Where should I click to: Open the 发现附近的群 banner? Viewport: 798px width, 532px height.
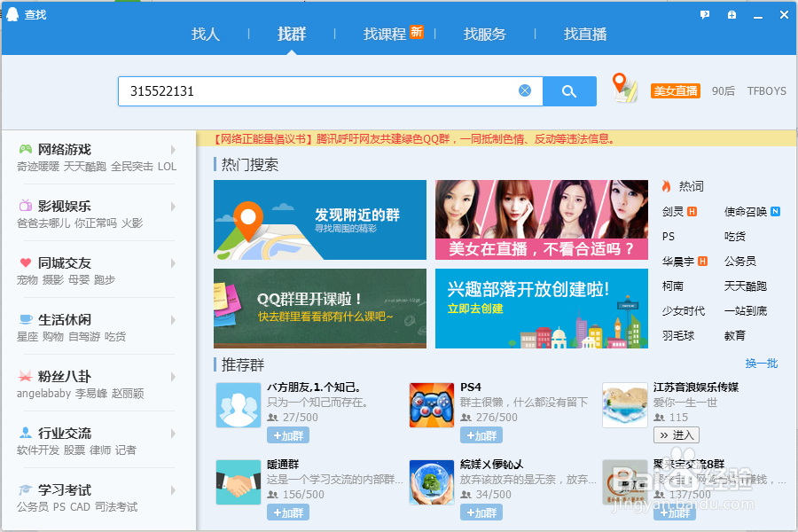[320, 220]
